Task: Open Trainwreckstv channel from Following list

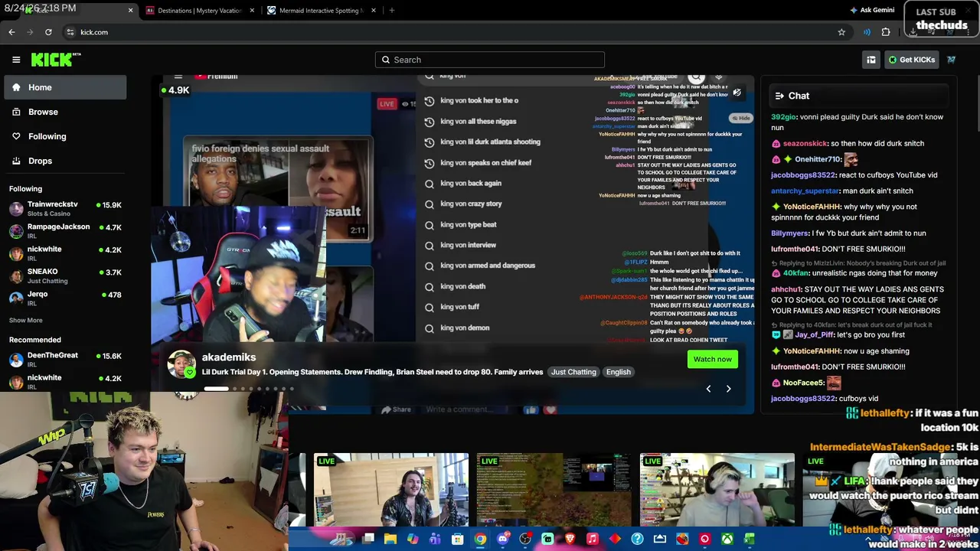Action: point(65,208)
